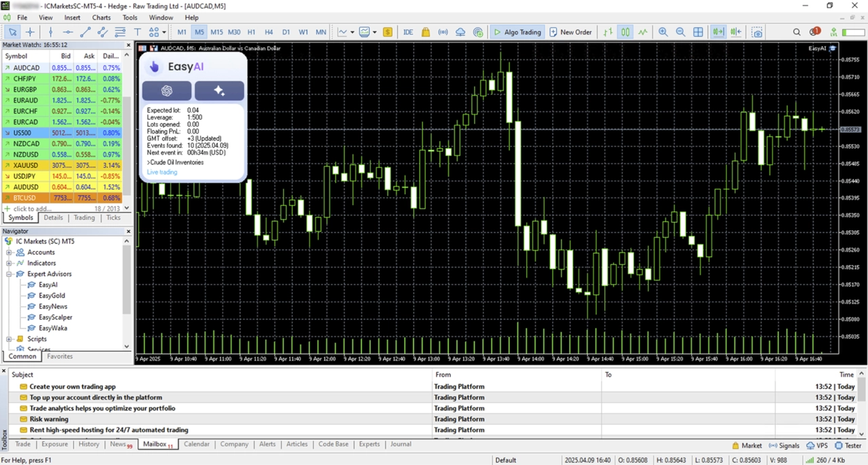Click the Navigator panel vertical scrollbar
The height and width of the screenshot is (465, 868).
point(126,285)
